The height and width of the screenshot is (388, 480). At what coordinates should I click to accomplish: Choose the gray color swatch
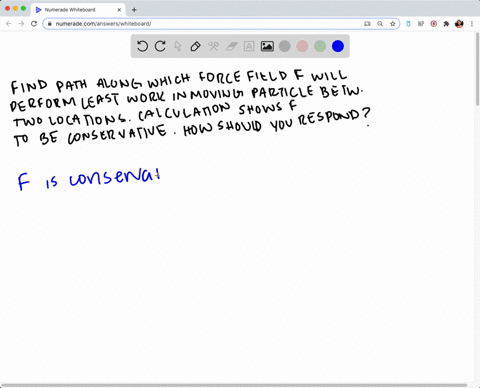click(x=284, y=46)
